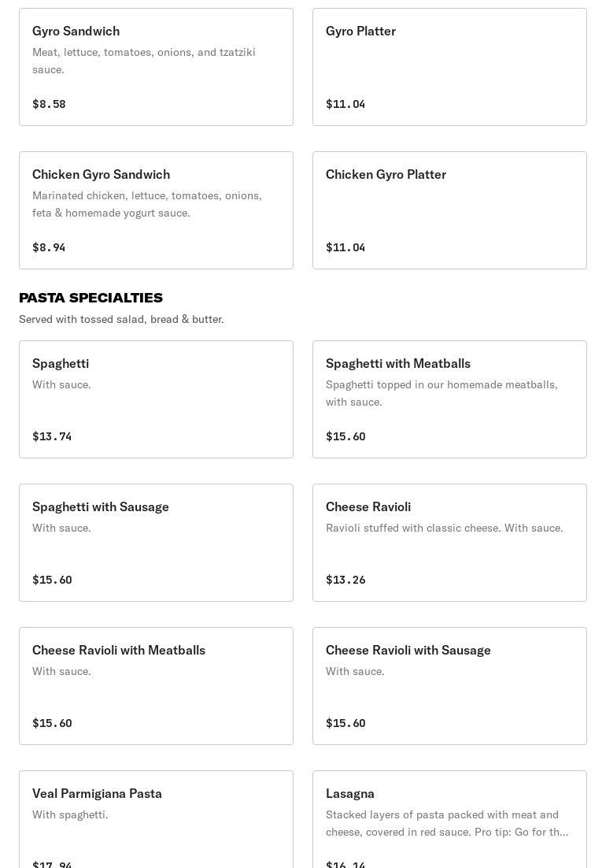
Task: Click the $8.94 Chicken Gyro Sandwich price
Action: point(49,247)
